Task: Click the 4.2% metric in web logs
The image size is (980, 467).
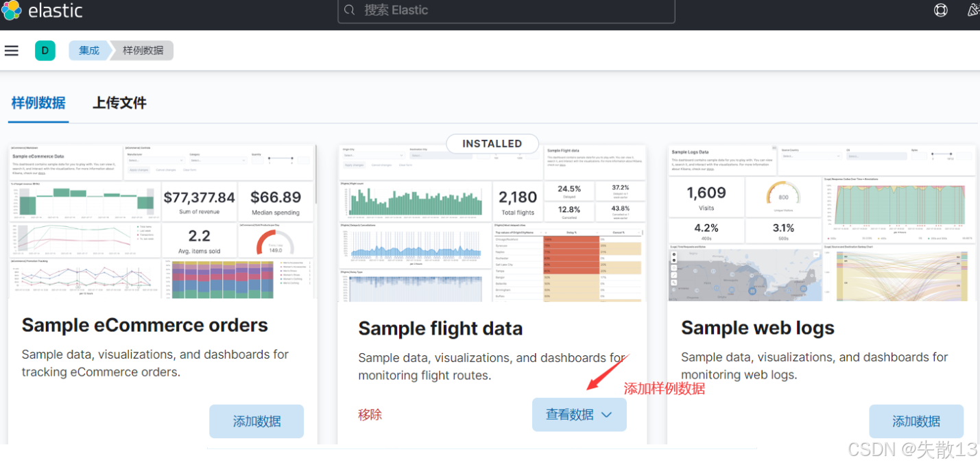Action: pyautogui.click(x=706, y=228)
